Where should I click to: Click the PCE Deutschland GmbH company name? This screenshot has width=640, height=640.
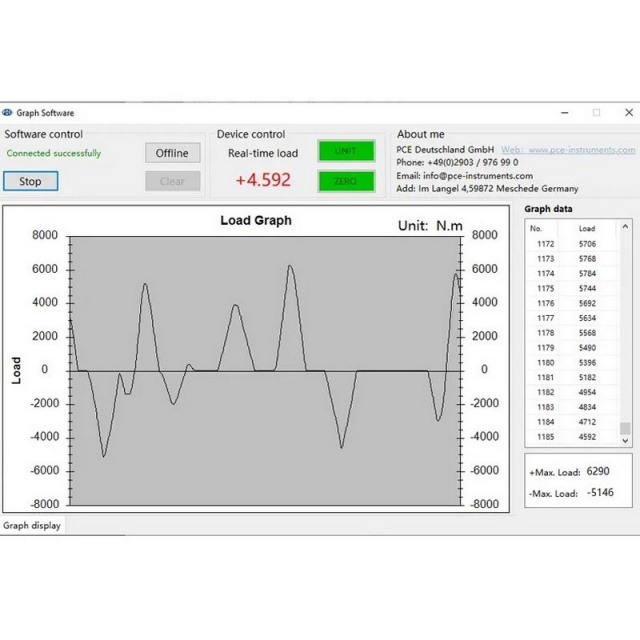tap(445, 150)
